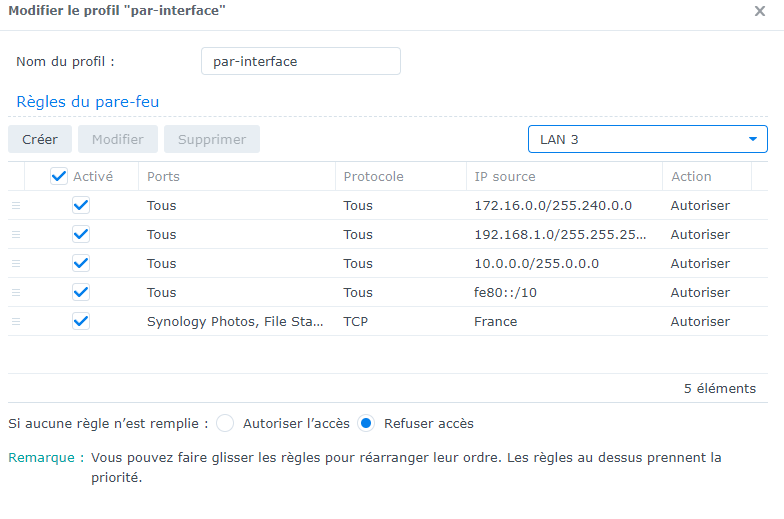
Task: Click the Créer button
Action: (x=40, y=139)
